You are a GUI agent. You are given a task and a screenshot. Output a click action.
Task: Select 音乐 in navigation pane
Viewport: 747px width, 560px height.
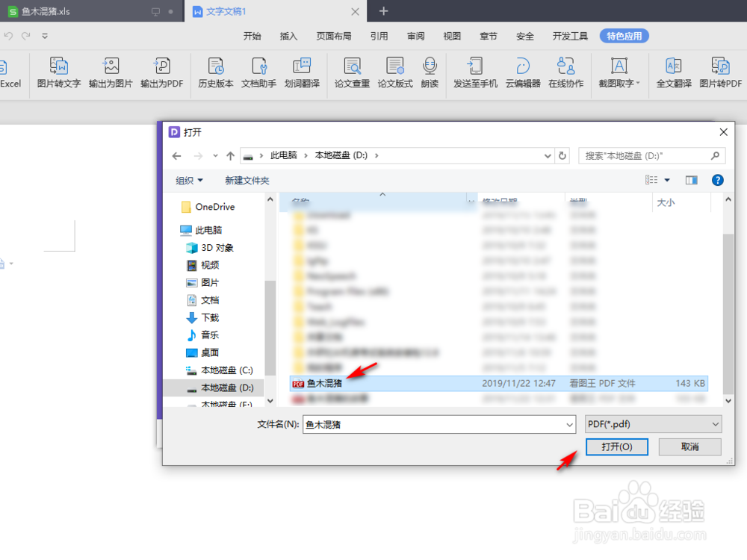202,335
